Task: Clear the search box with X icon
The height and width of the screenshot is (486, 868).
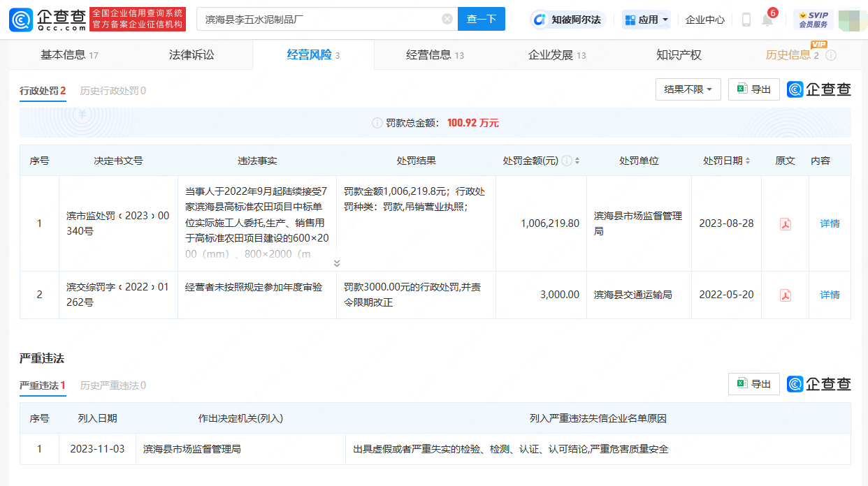Action: click(x=447, y=20)
